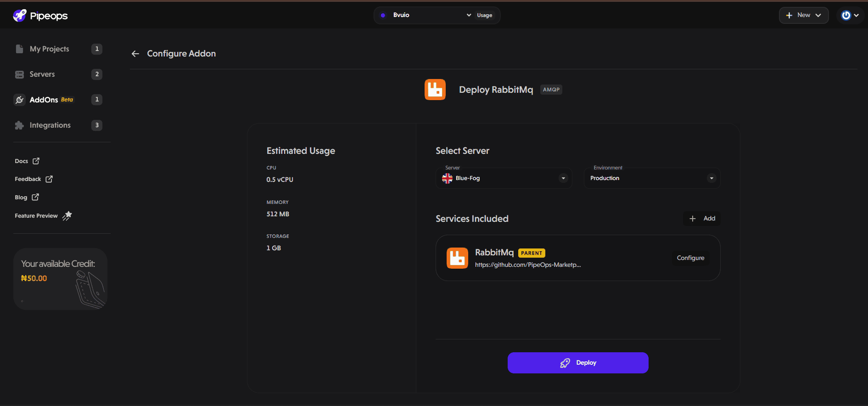Open Feature Preview link
868x406 pixels.
pyautogui.click(x=43, y=215)
